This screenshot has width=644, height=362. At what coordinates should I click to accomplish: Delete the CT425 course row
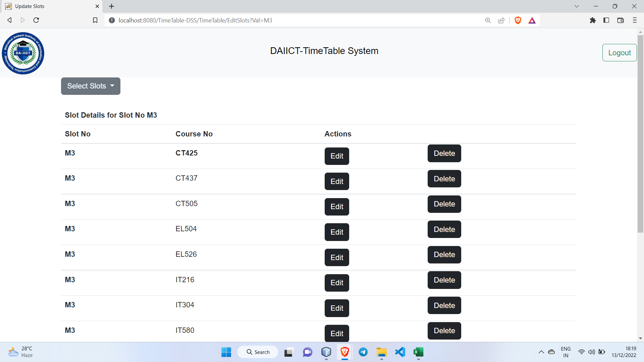tap(444, 153)
